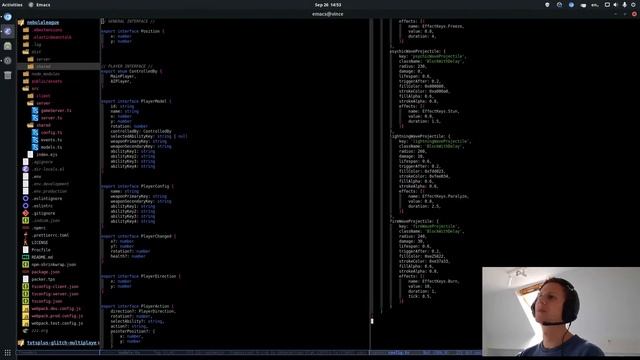Click the nebulaleague project root icon
The image size is (640, 360).
[21, 22]
